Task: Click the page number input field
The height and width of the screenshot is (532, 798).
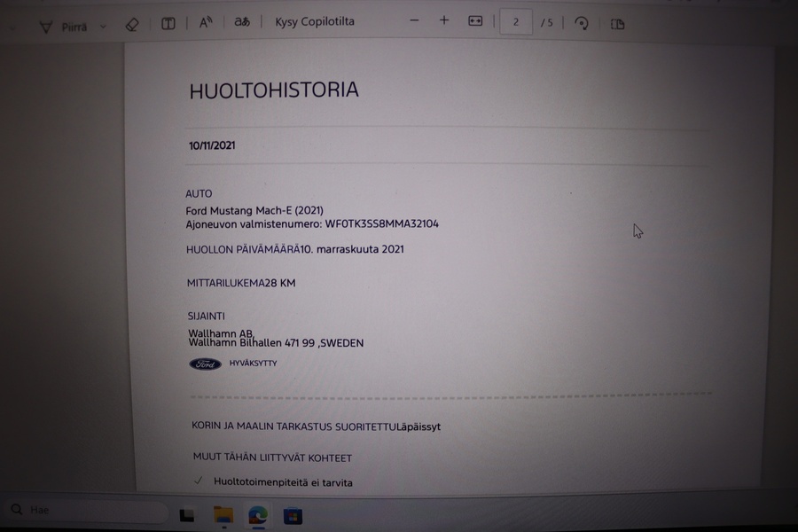Action: pyautogui.click(x=516, y=22)
